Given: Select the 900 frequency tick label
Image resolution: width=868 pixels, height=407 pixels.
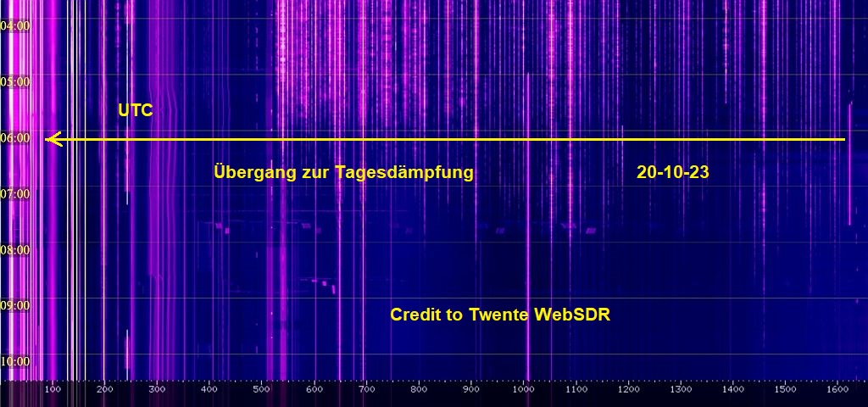Looking at the screenshot, I should click(x=471, y=389).
